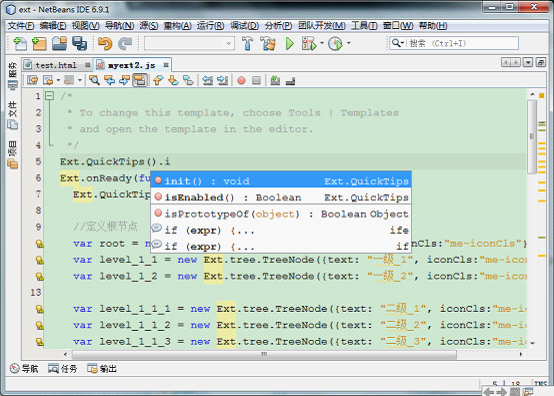Image resolution: width=554 pixels, height=396 pixels.
Task: Click the Last Edit icon in editor toolbar
Action: click(x=33, y=81)
